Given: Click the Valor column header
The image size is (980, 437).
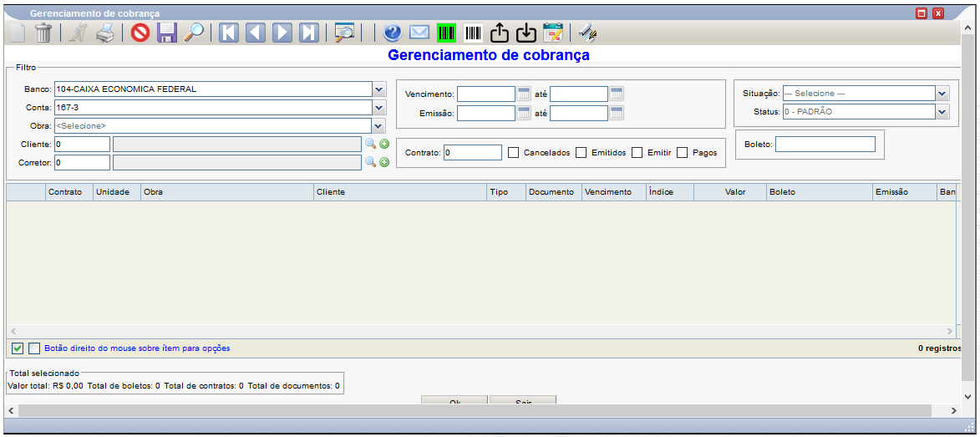Looking at the screenshot, I should point(730,192).
